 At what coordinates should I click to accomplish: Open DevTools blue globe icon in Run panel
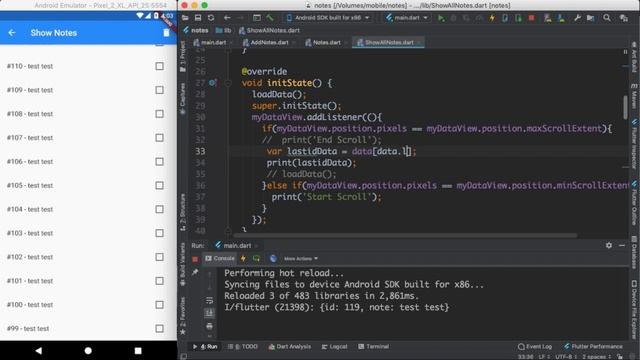point(273,258)
